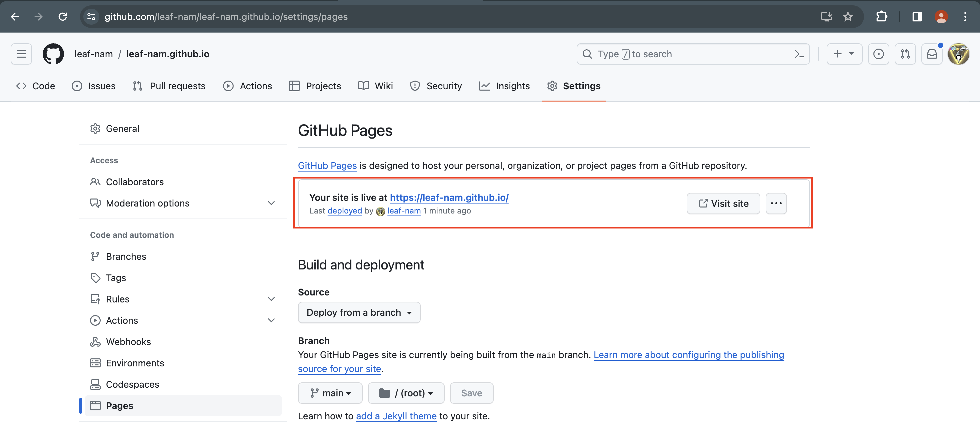Open Codespaces settings
Image resolution: width=980 pixels, height=423 pixels.
tap(183, 384)
